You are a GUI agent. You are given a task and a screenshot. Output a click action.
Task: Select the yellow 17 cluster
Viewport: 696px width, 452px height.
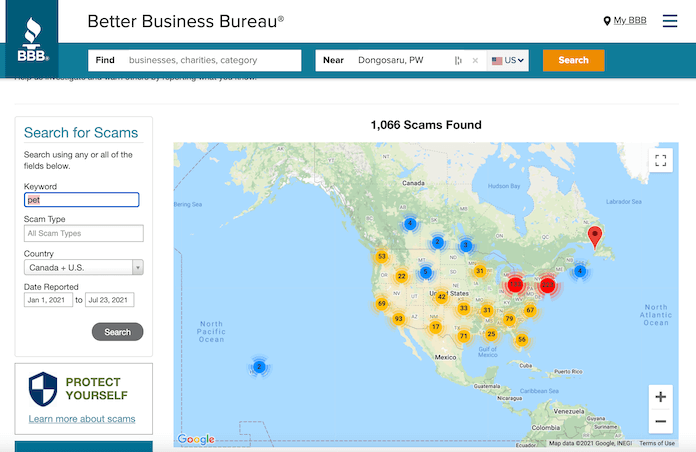[x=435, y=327]
